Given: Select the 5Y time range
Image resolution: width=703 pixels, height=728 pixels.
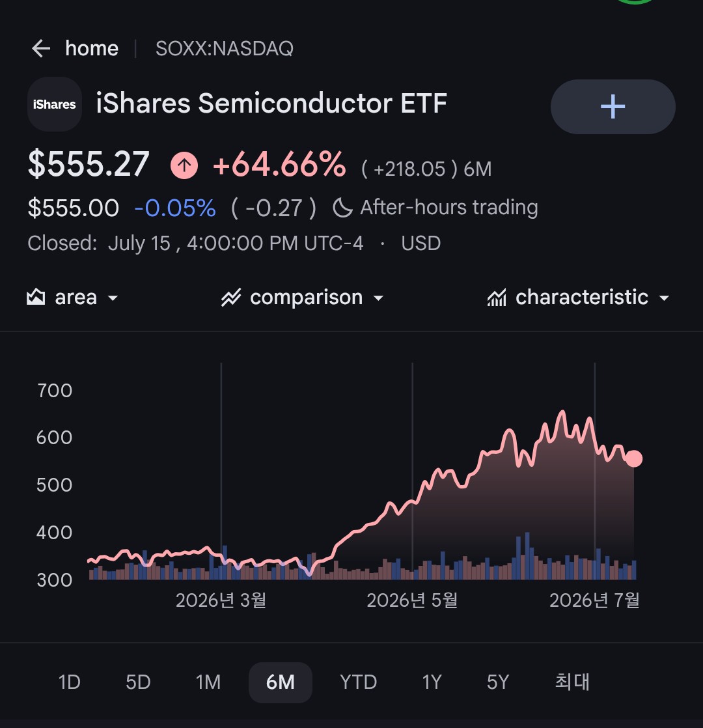Looking at the screenshot, I should (498, 682).
